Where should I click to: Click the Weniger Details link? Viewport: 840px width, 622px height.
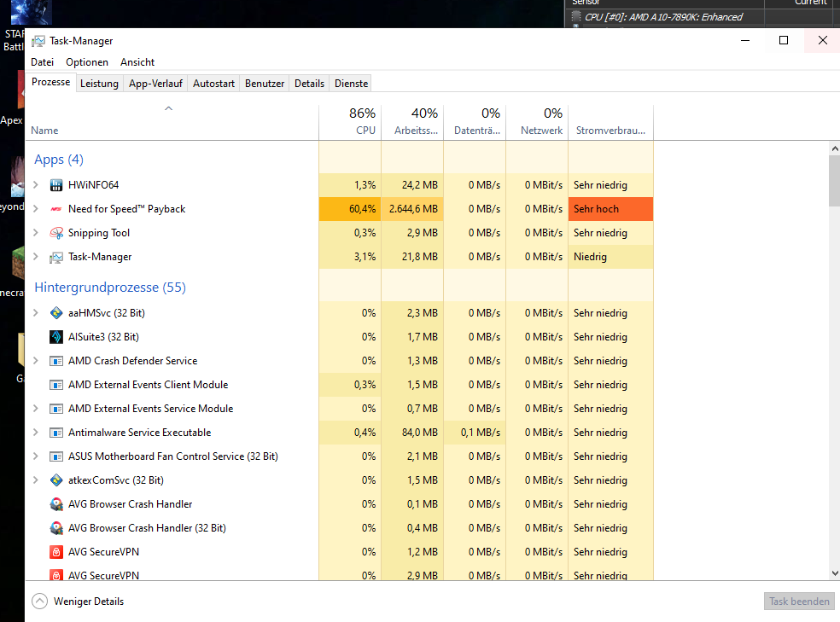[x=89, y=602]
